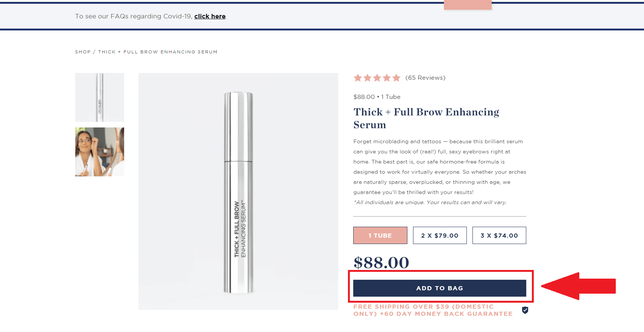644x332 pixels.
Task: Pick the 3 X $74.00 bundle option
Action: (499, 235)
